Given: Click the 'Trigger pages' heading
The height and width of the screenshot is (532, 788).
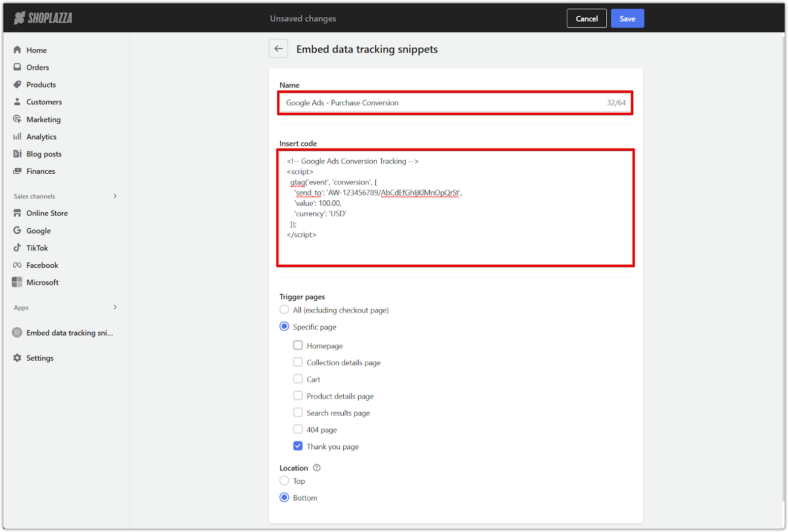Looking at the screenshot, I should pos(302,296).
